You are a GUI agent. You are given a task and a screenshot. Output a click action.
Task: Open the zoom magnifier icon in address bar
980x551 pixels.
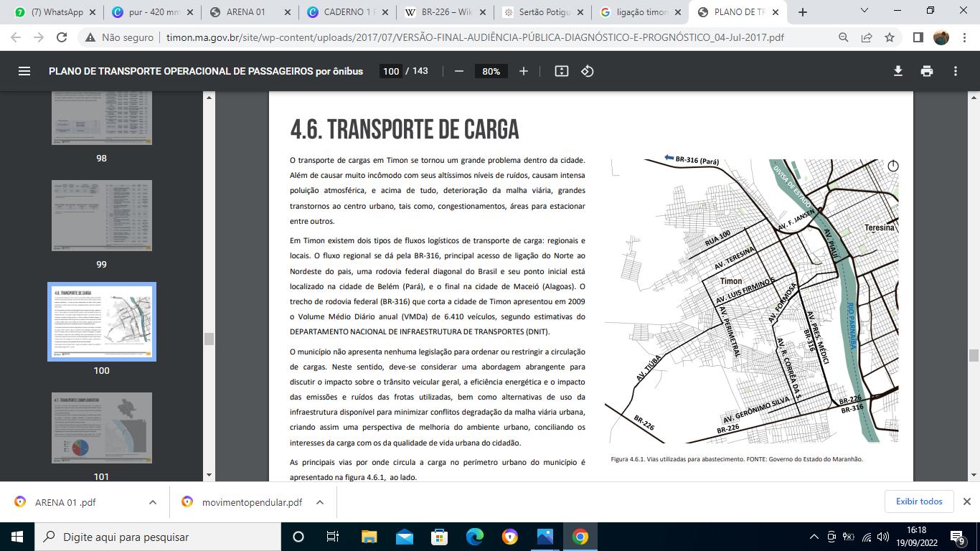coord(844,37)
